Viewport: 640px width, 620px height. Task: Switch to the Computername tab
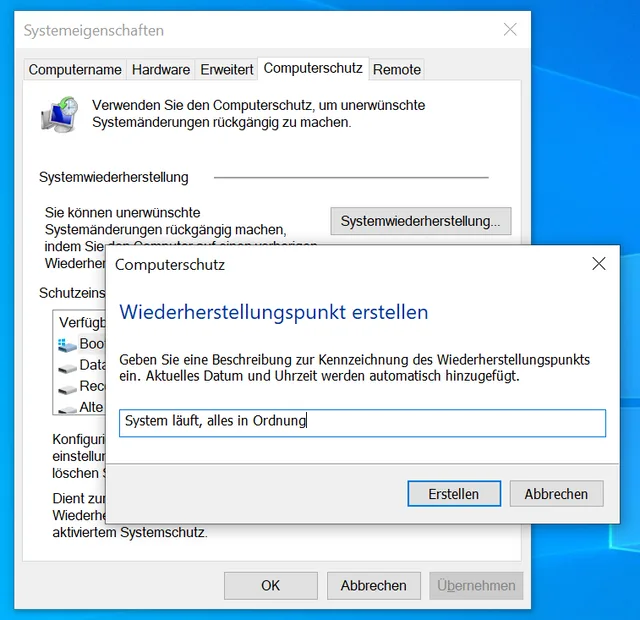[75, 69]
